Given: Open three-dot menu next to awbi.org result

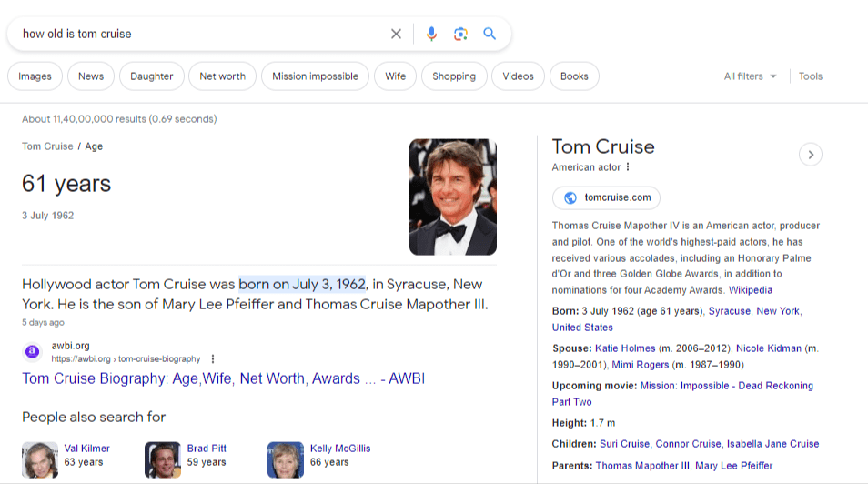Looking at the screenshot, I should pos(213,358).
